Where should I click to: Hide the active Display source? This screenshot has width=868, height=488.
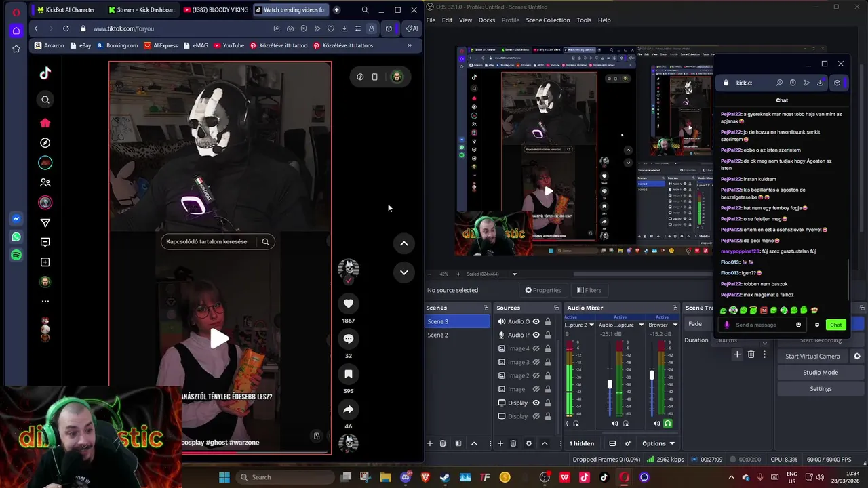[536, 403]
